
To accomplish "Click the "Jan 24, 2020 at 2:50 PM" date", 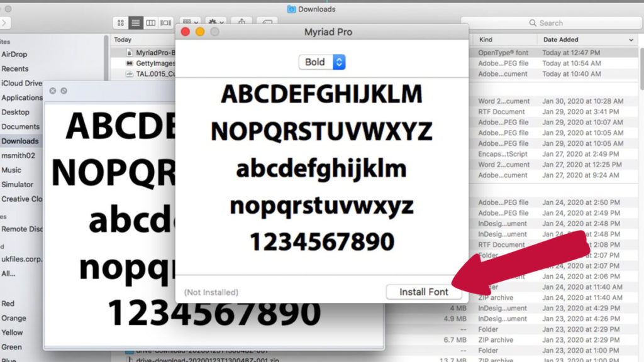I will coord(581,202).
